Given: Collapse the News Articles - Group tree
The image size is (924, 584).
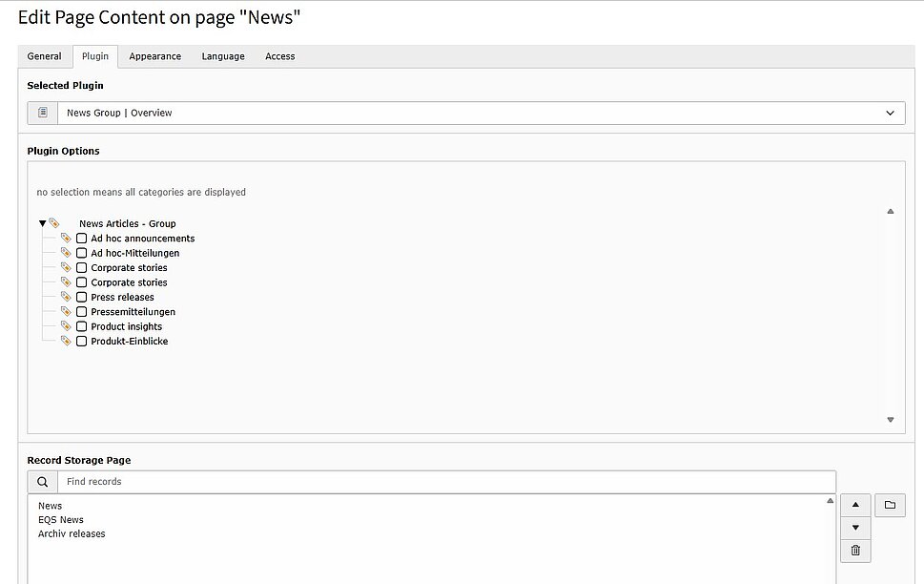Looking at the screenshot, I should coord(42,223).
